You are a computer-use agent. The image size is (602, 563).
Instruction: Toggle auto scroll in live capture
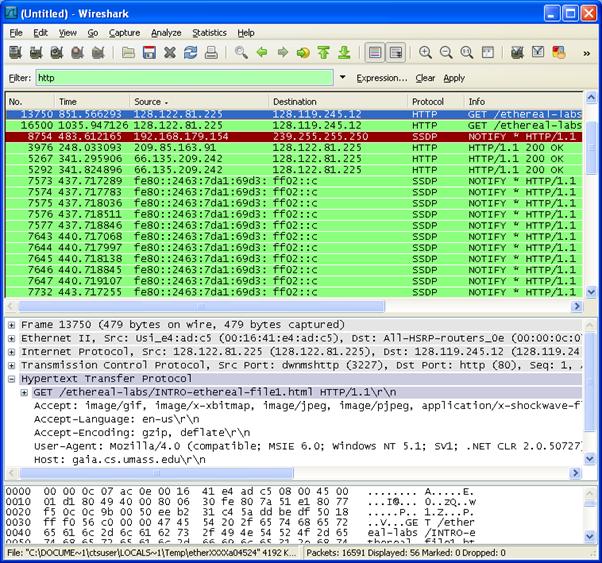coord(396,52)
